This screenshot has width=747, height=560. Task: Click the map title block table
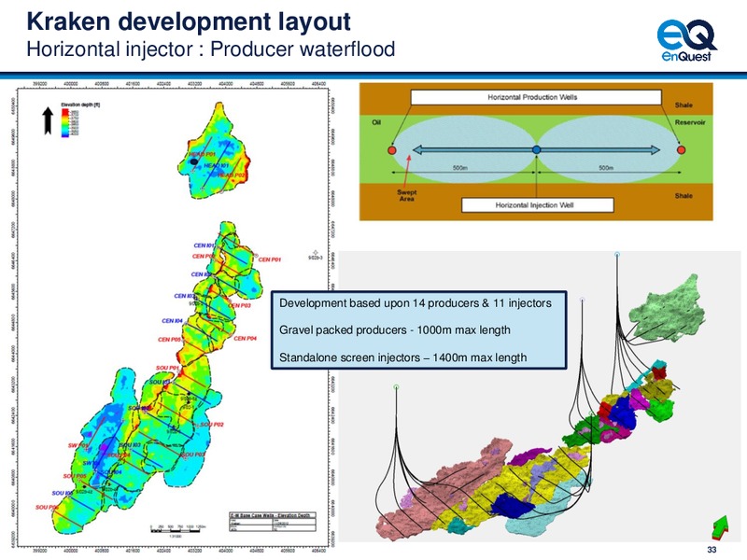[273, 522]
